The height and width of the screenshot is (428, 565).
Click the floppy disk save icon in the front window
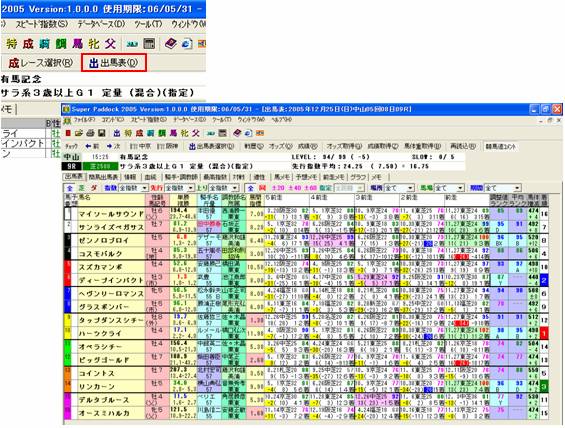point(102,133)
